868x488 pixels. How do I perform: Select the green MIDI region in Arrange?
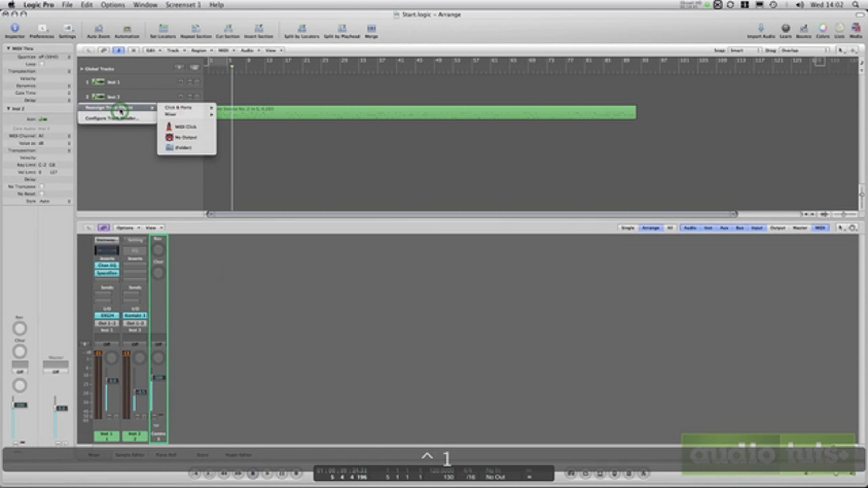click(426, 112)
